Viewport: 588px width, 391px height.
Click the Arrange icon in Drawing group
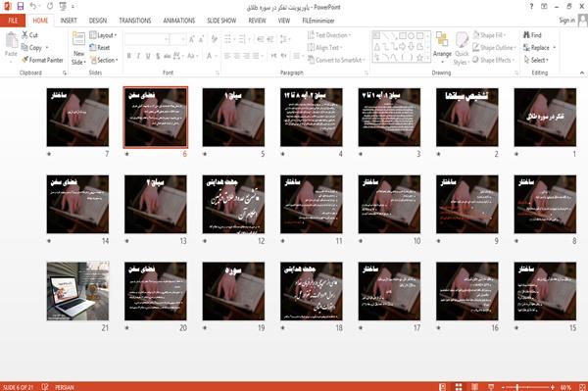click(x=442, y=39)
